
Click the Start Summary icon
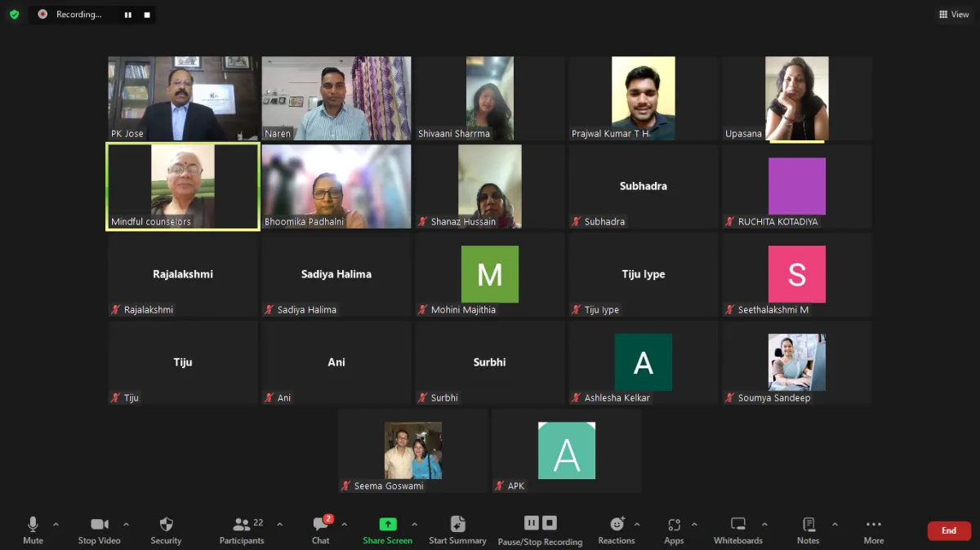457,524
